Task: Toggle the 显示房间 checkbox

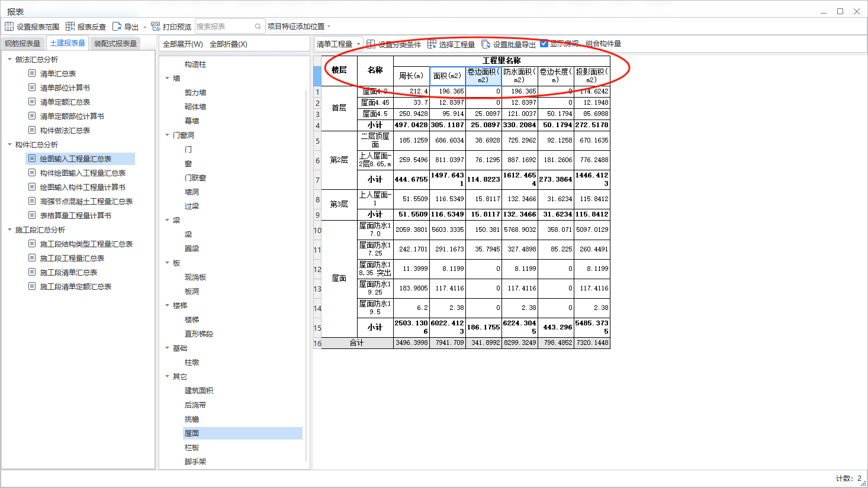Action: pos(544,43)
